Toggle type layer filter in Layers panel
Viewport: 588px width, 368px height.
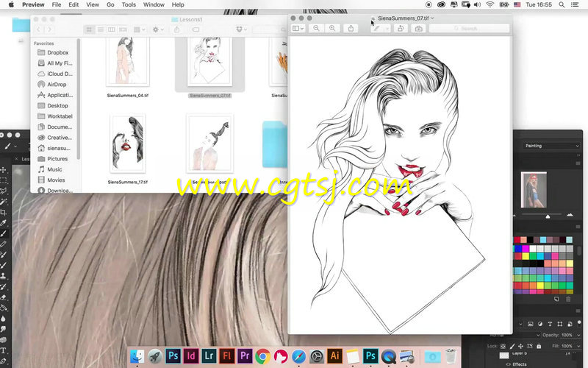click(550, 324)
